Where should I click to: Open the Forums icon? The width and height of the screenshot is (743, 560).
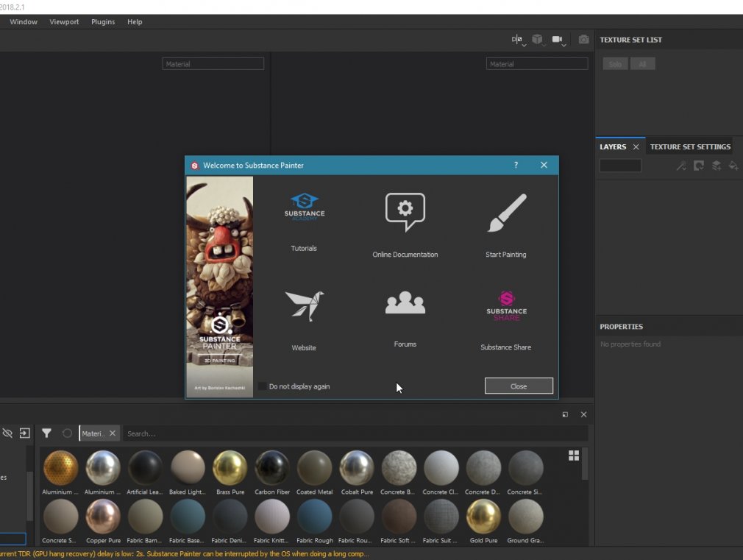(x=405, y=302)
